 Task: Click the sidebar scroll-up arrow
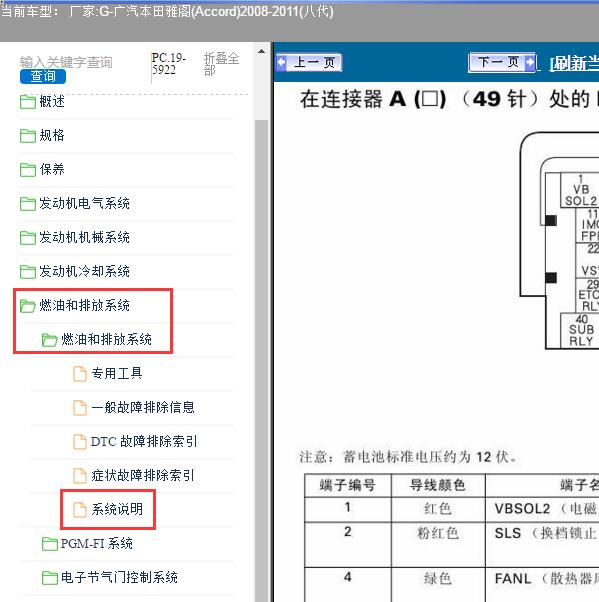coord(261,51)
